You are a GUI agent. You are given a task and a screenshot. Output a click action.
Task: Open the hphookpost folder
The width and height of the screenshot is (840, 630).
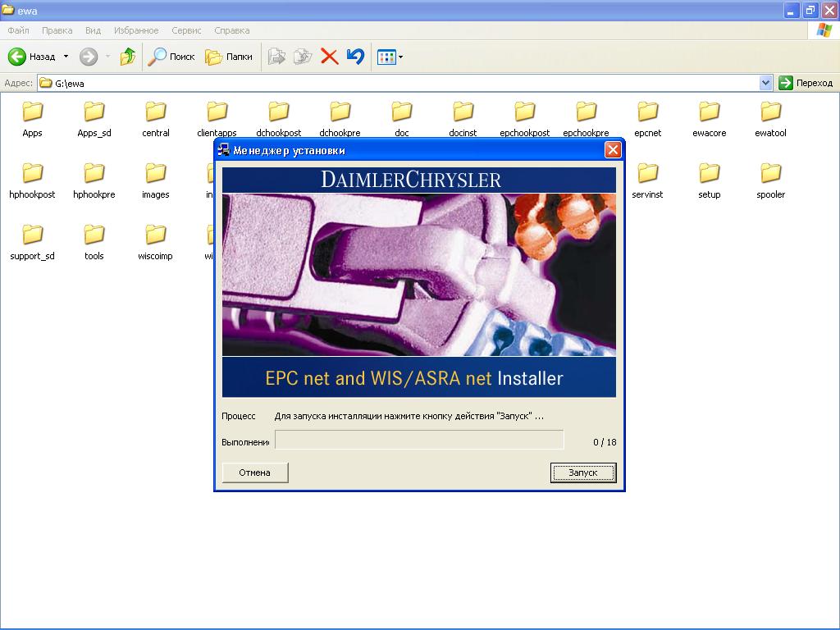(x=32, y=180)
